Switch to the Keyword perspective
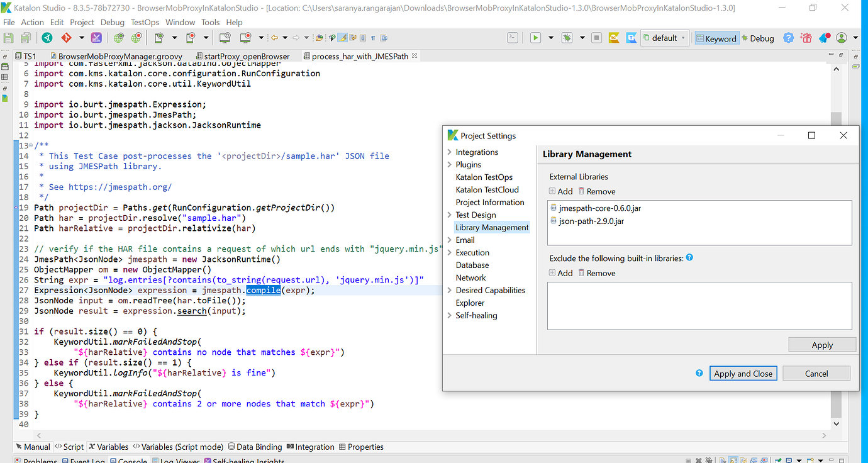Screen dimensions: 868x463 [716, 38]
